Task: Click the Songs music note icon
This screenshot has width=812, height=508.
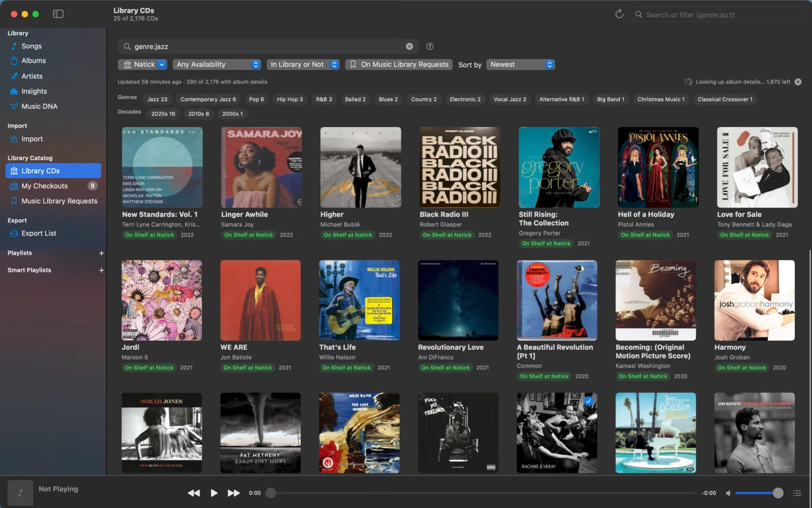Action: point(14,46)
